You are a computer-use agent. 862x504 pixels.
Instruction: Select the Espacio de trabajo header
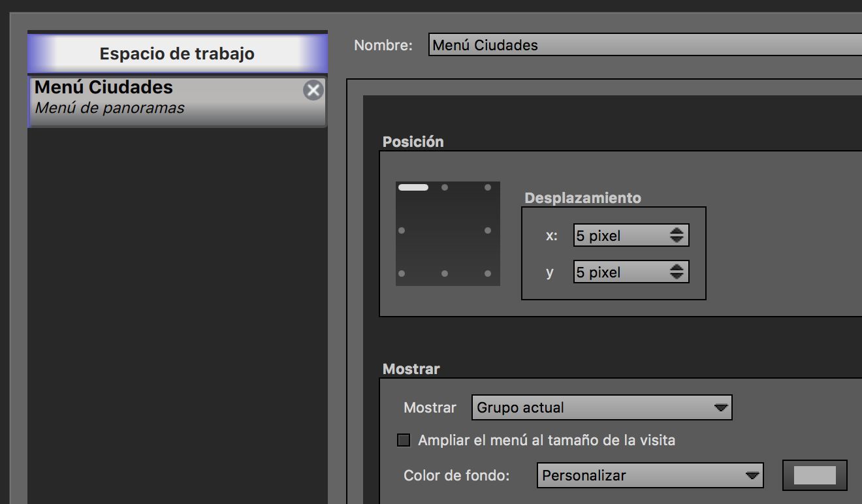click(177, 54)
